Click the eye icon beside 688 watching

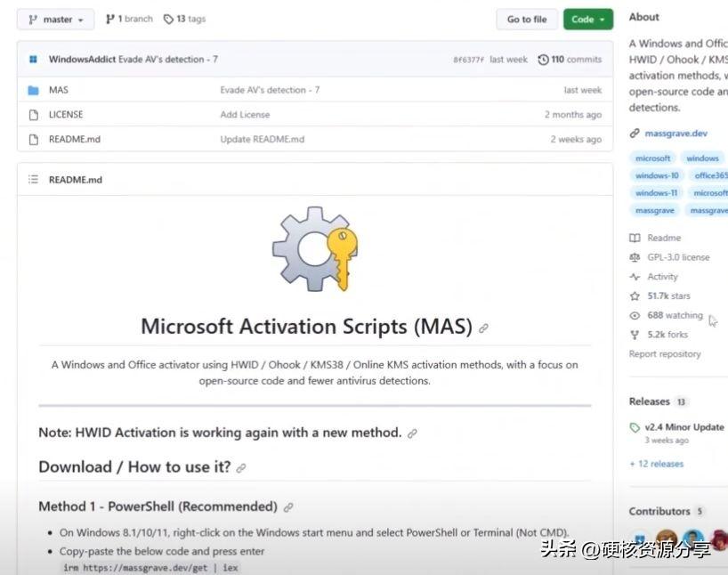point(635,316)
